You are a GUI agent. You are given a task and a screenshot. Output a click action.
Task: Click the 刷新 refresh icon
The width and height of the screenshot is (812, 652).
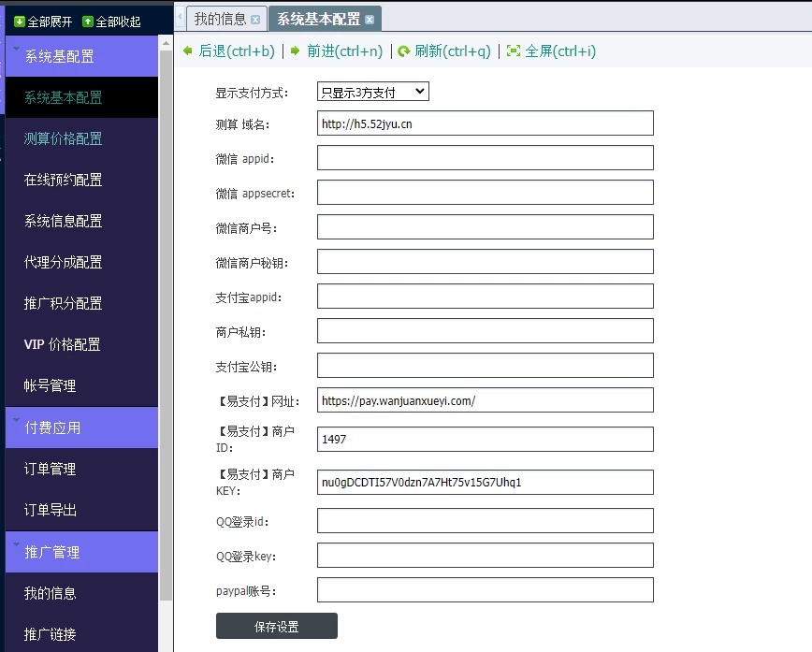coord(404,51)
